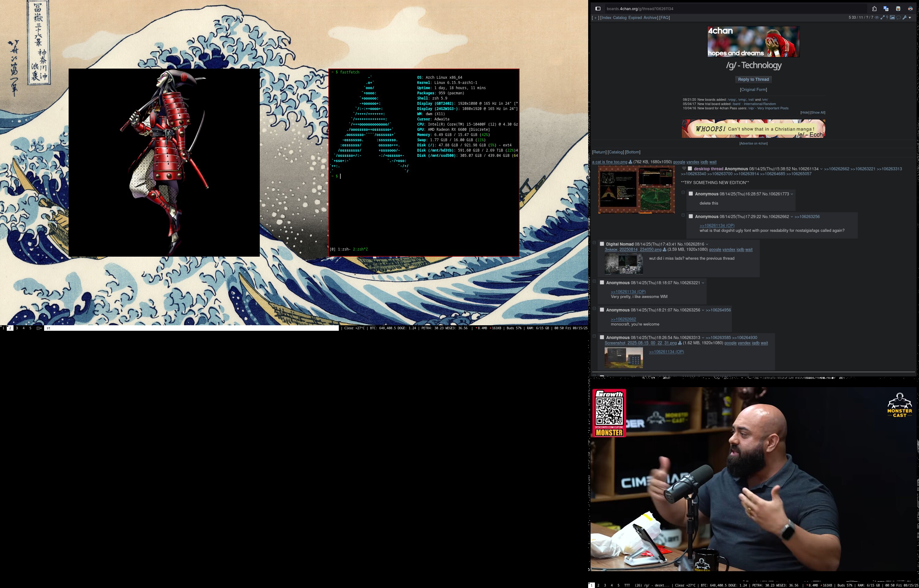Open the Catalog link in top navigation

(x=619, y=17)
